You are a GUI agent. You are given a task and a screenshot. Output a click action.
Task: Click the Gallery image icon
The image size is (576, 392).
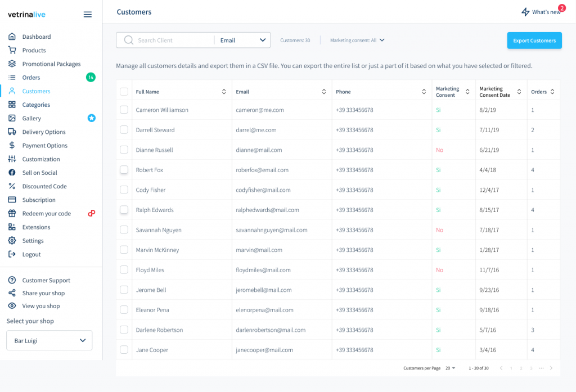12,118
